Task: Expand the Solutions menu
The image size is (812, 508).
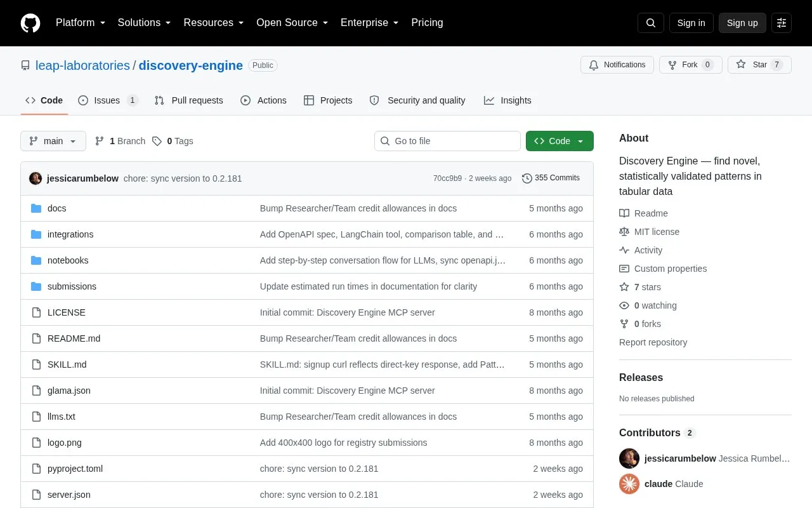Action: tap(144, 23)
